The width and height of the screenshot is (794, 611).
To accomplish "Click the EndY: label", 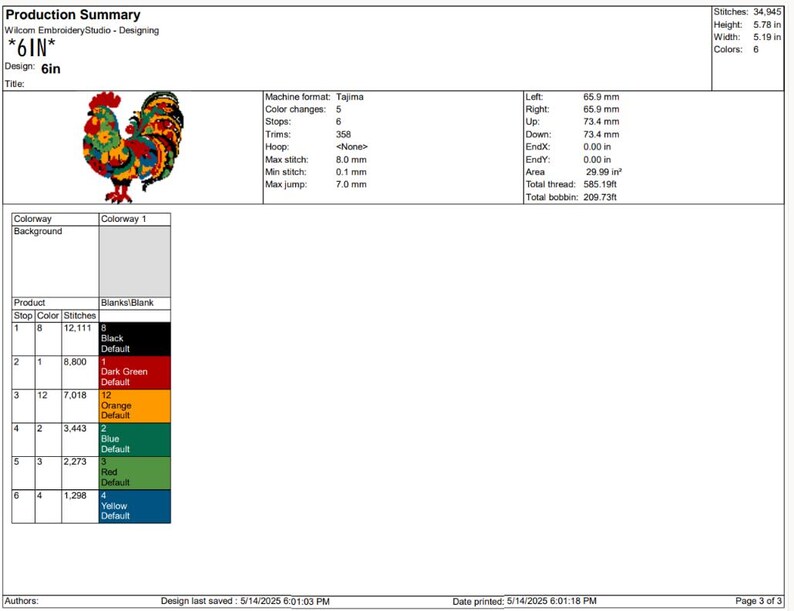I will pyautogui.click(x=537, y=159).
